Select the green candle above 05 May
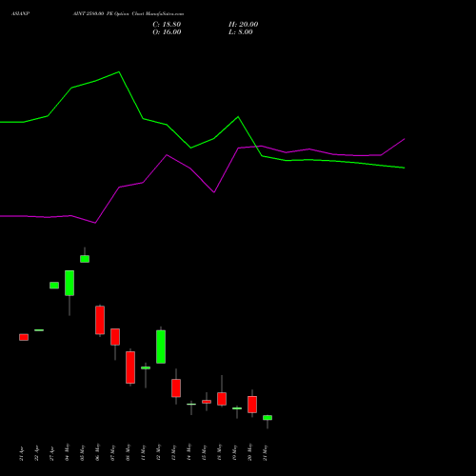Image resolution: width=476 pixels, height=476 pixels. [x=85, y=259]
